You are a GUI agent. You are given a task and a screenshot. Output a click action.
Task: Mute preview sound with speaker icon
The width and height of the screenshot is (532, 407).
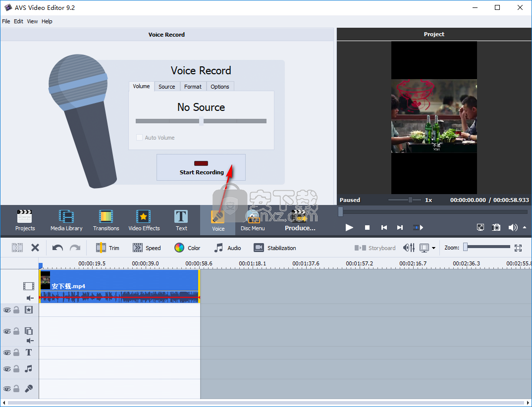click(x=513, y=228)
